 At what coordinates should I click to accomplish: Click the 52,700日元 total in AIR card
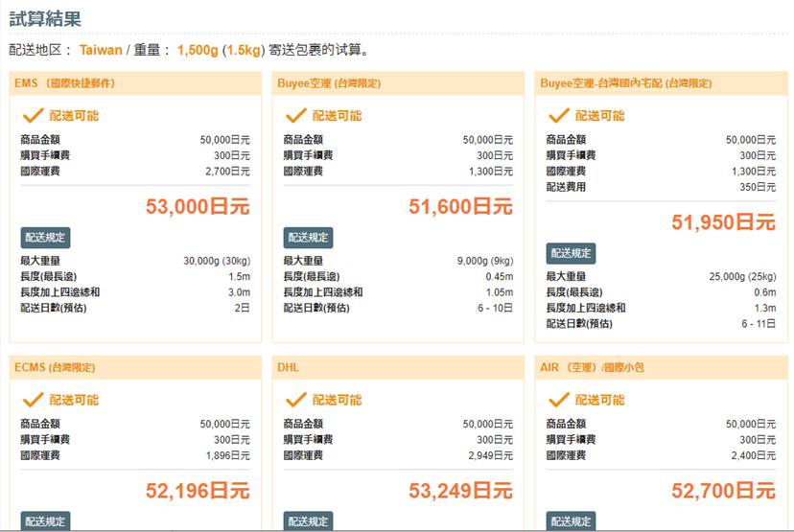pos(723,490)
